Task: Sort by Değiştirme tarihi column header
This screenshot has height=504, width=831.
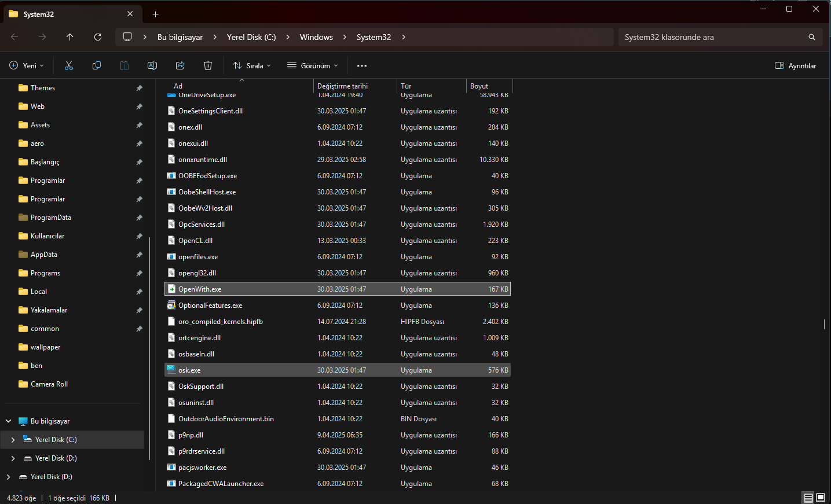Action: tap(355, 86)
